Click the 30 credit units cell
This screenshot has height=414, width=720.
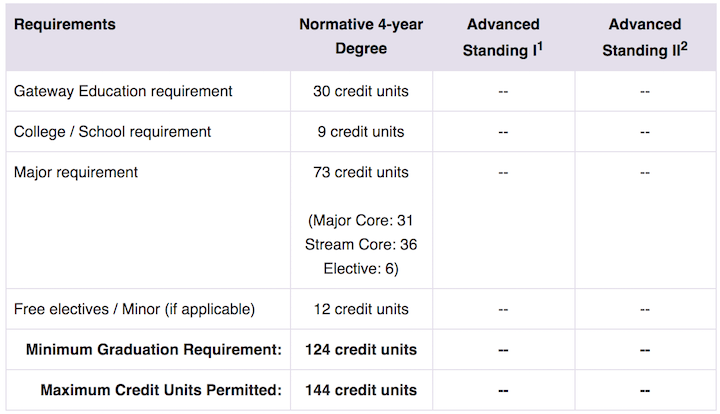click(x=360, y=91)
